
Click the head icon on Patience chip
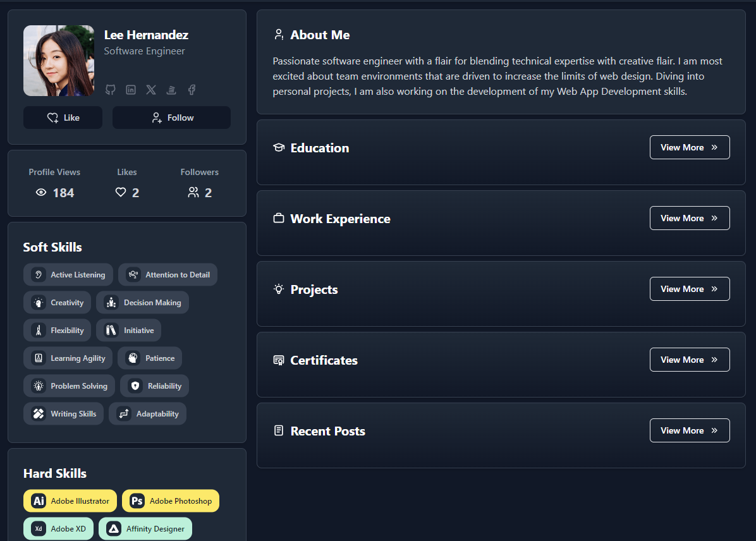click(133, 358)
